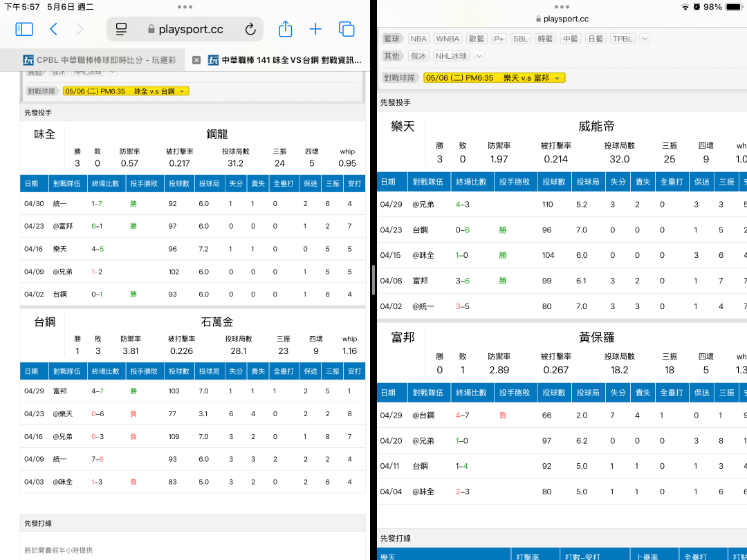Tap the 籃球 category label
Screen dimensions: 747x560
(392, 39)
